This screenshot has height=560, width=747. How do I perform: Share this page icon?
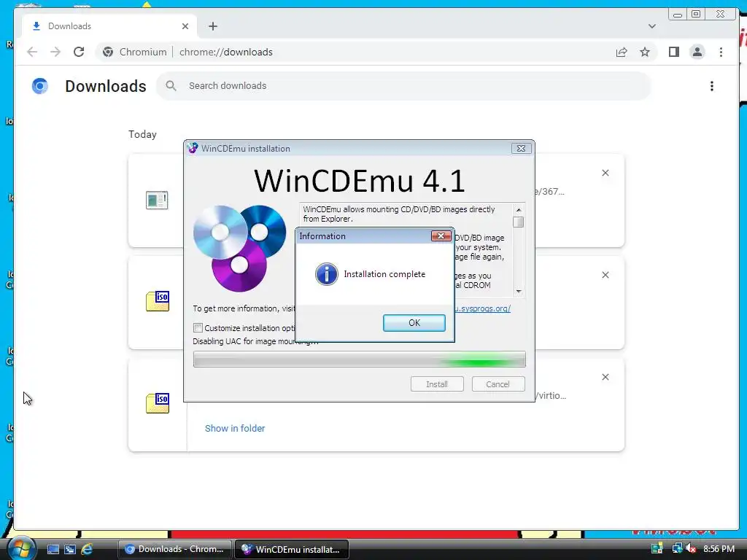pyautogui.click(x=622, y=52)
